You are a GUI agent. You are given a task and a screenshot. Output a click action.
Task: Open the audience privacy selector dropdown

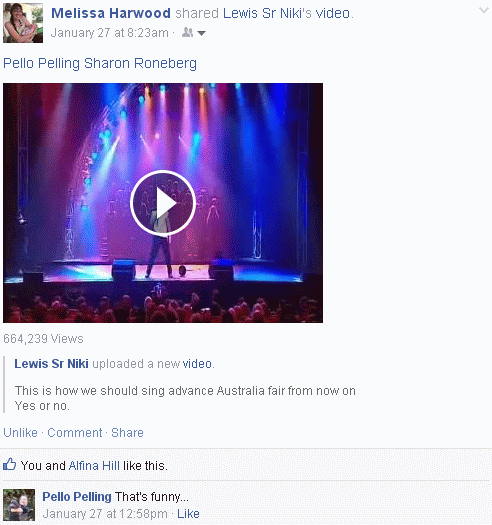point(202,33)
